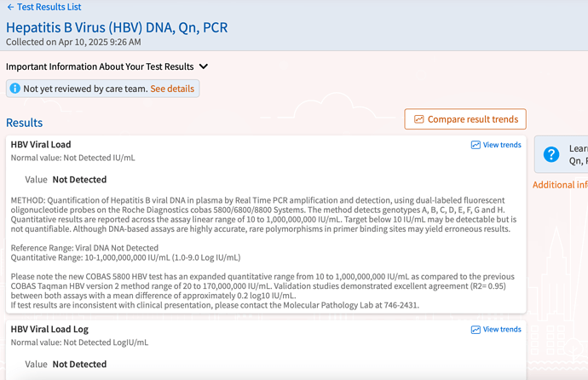
Task: Click the Important Information About Your Test Results heading
Action: (100, 66)
